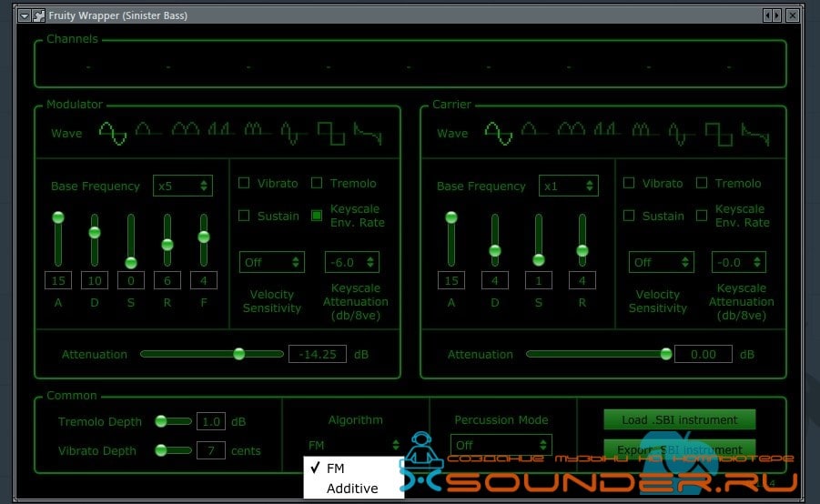Select Modulator absolute-sine wave shape
Viewport: 820px width, 504px height.
[x=186, y=129]
